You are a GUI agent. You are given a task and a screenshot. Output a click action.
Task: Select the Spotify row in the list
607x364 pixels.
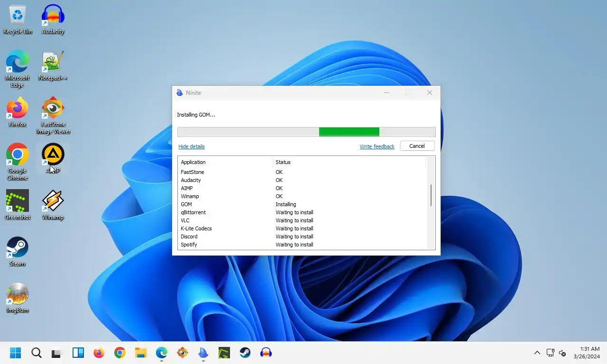pyautogui.click(x=302, y=245)
